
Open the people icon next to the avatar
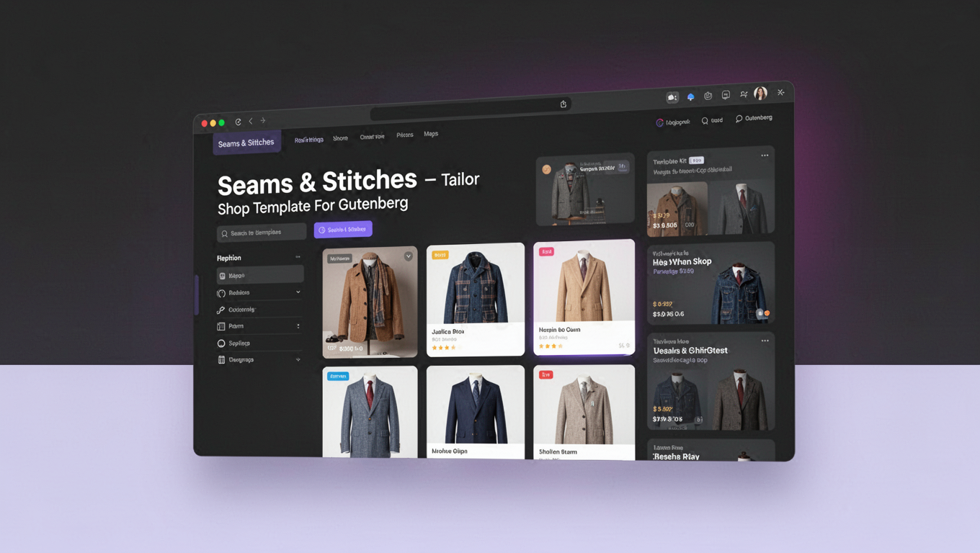[744, 94]
